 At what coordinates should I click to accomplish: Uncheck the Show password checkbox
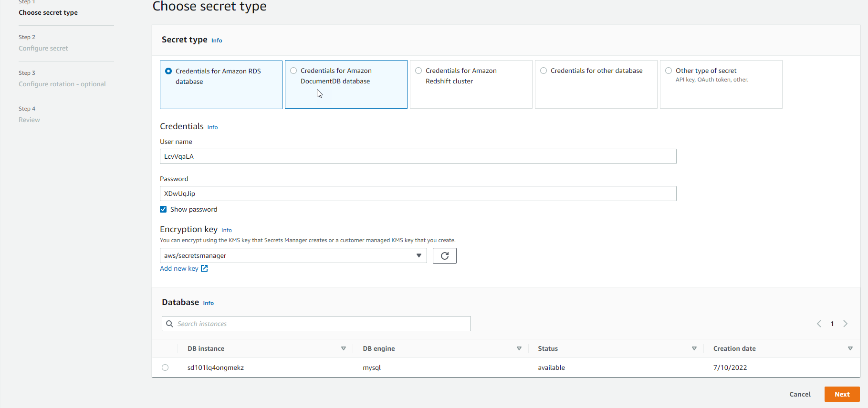pos(163,209)
